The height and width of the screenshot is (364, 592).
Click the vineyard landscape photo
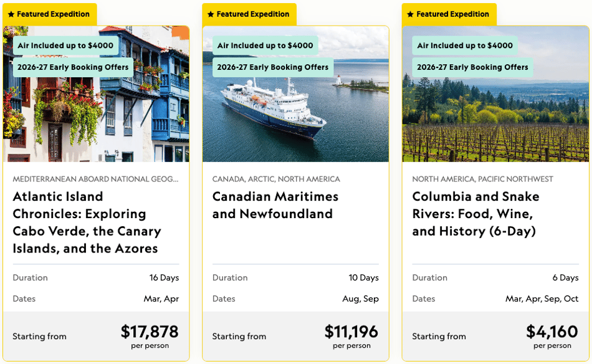(495, 94)
